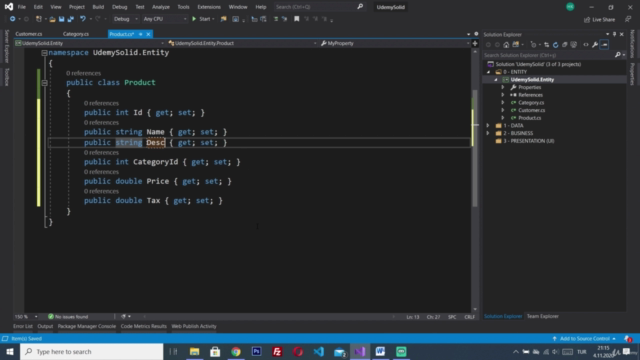This screenshot has width=640, height=360.
Task: Switch to the Category.cs tab
Action: coord(76,34)
